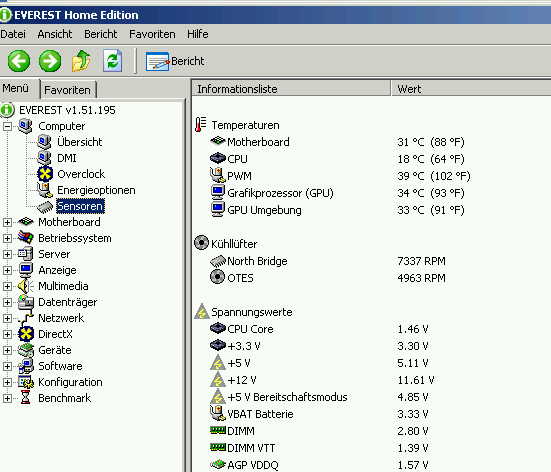Click the Temperaturen thermometer icon
This screenshot has height=472, width=551.
coord(201,125)
